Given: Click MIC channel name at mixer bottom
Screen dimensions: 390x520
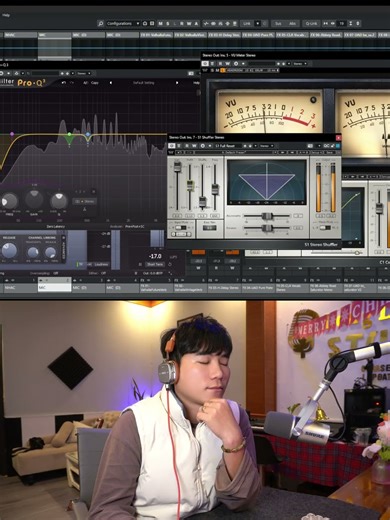Looking at the screenshot, I should 54,288.
